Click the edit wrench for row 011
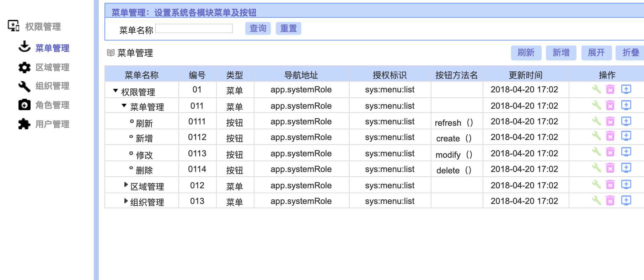Screen dimensions: 644x280 pyautogui.click(x=596, y=105)
